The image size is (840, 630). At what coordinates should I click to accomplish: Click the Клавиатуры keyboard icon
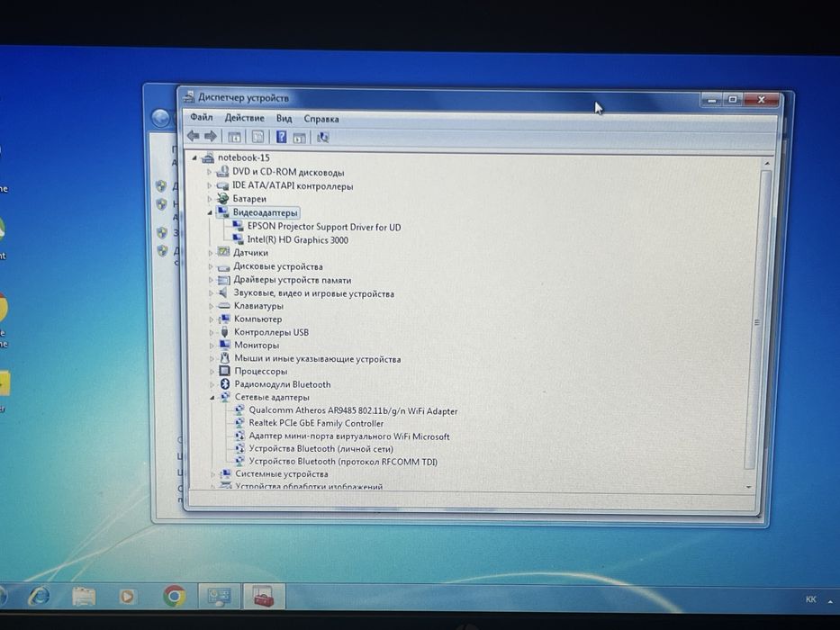click(x=224, y=306)
